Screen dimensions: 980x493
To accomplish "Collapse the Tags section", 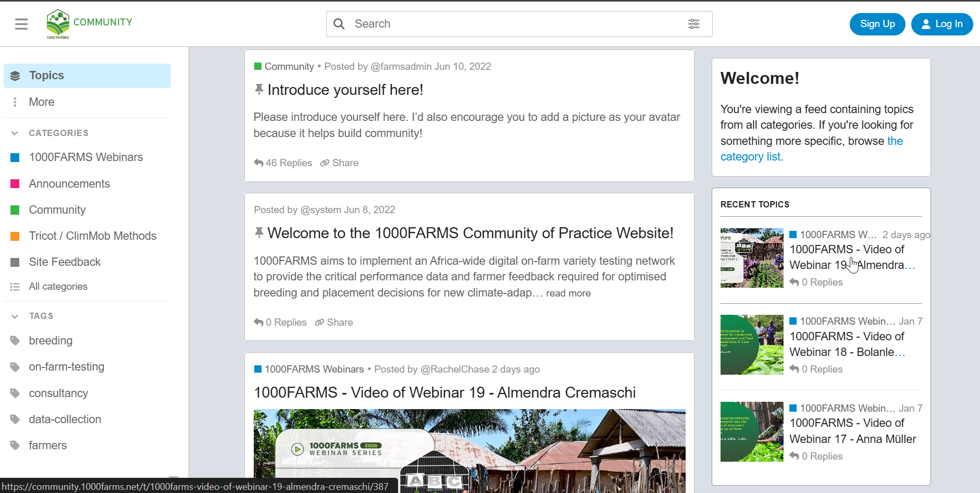I will point(15,316).
